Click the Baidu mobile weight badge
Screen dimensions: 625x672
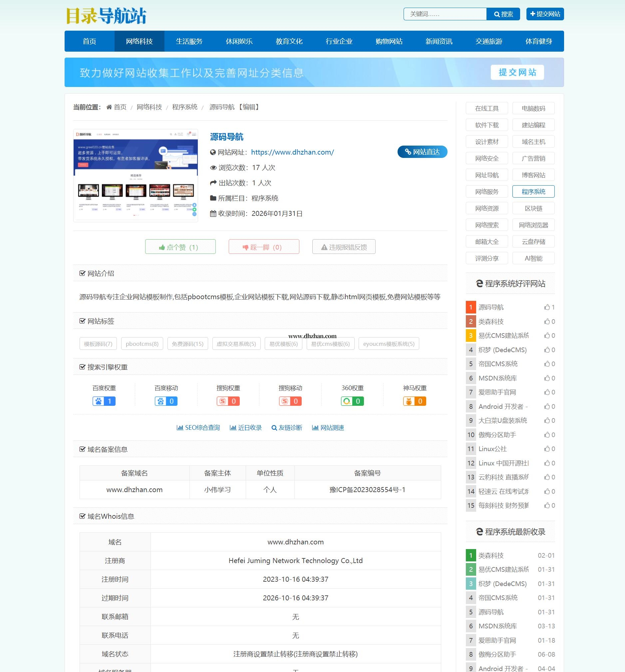[x=166, y=401]
